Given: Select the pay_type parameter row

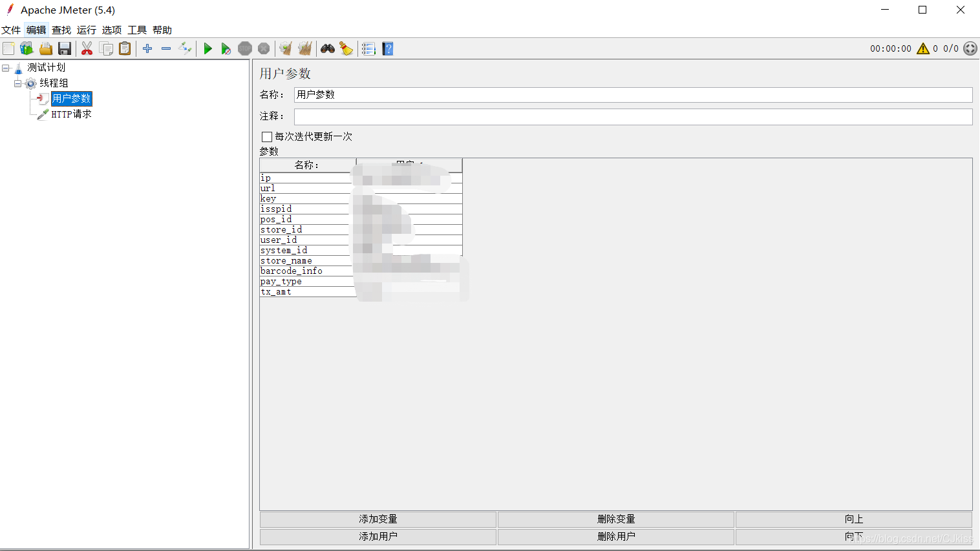Looking at the screenshot, I should (x=361, y=282).
